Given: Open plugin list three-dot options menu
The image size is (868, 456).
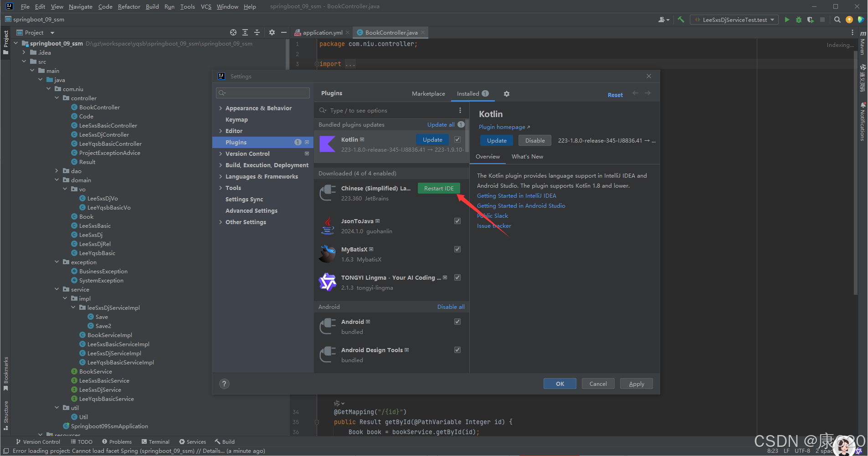Looking at the screenshot, I should pyautogui.click(x=460, y=110).
